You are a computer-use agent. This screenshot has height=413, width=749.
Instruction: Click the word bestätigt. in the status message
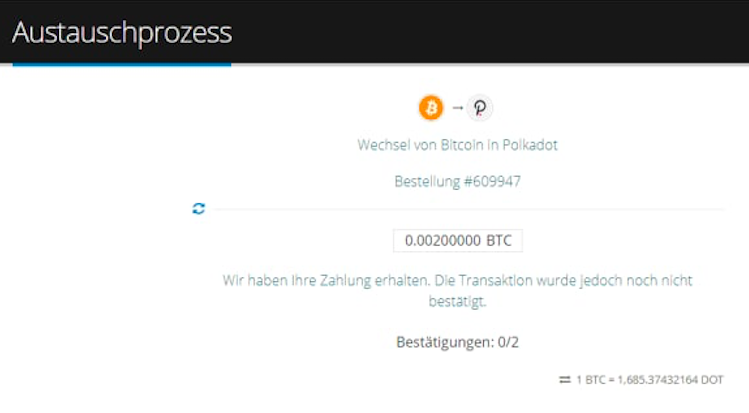(x=457, y=301)
